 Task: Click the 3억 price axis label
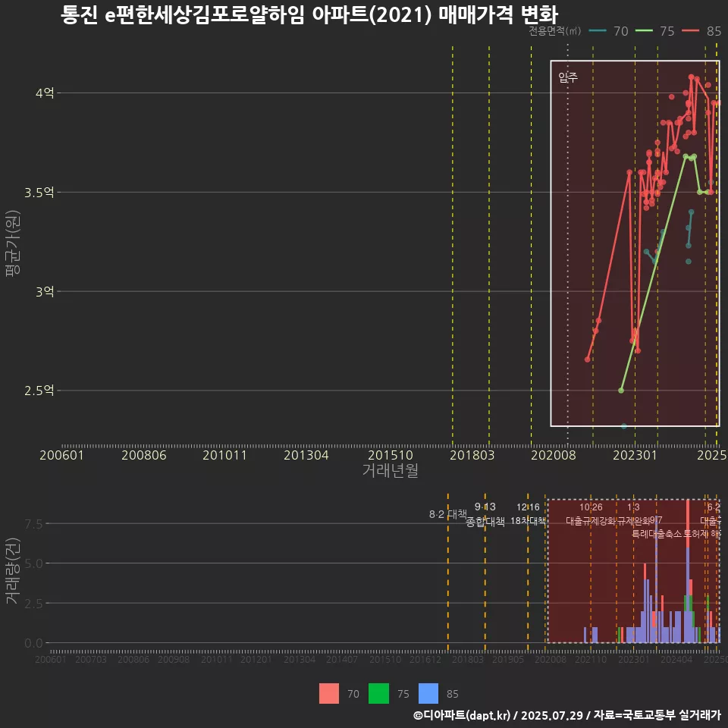coord(45,291)
